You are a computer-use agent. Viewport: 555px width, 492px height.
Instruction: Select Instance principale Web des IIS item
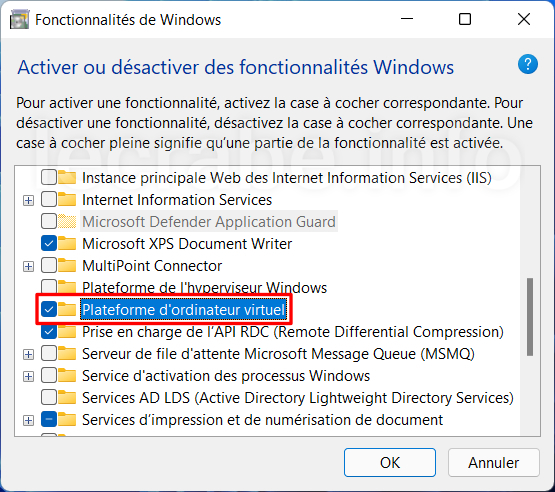point(287,178)
